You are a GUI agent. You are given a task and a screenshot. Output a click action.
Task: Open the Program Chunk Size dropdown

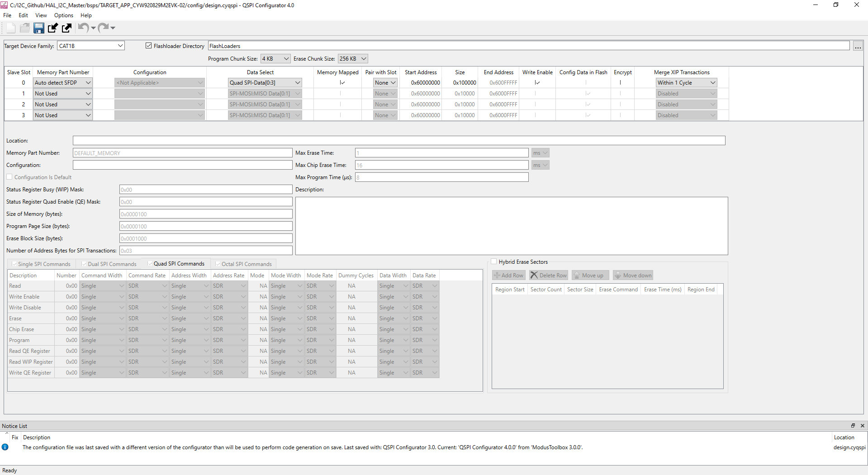pos(275,59)
